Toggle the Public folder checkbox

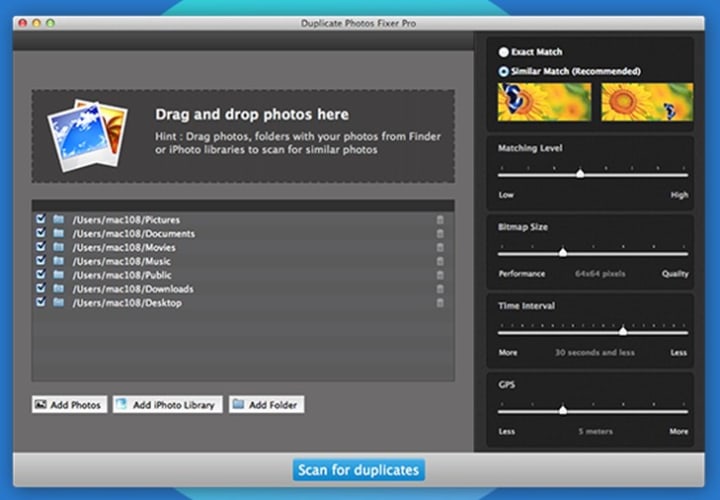tap(41, 274)
